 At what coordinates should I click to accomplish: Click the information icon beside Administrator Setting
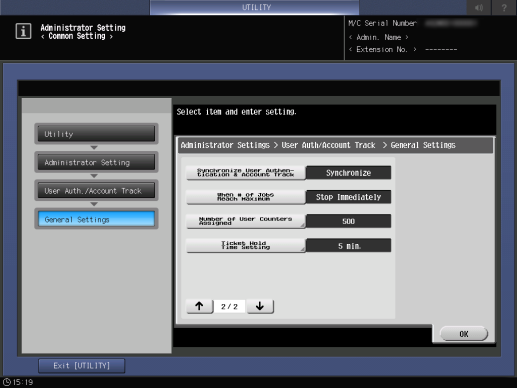23,31
